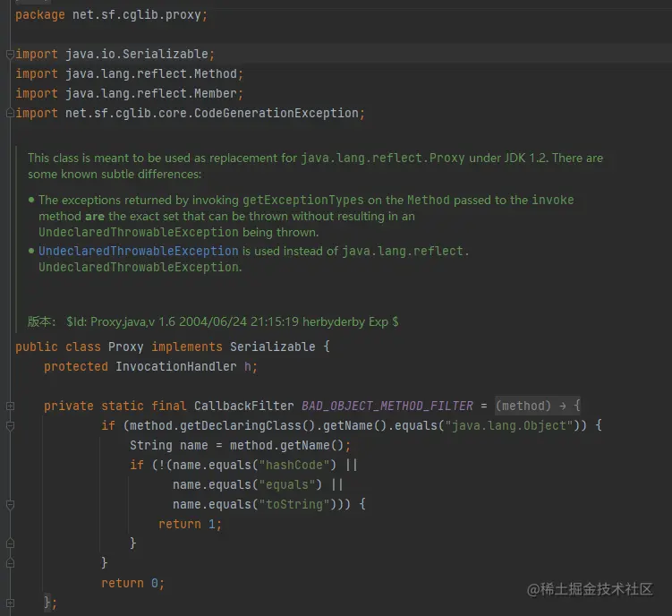The width and height of the screenshot is (672, 616).
Task: Expand the fold marker beside the closing "};" line
Action: 10,603
